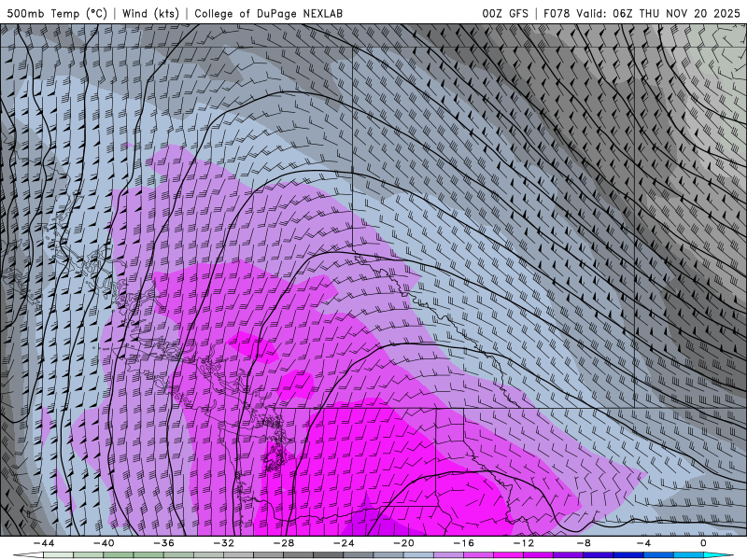
Task: Click the -4 colorbar label
Action: pos(643,543)
